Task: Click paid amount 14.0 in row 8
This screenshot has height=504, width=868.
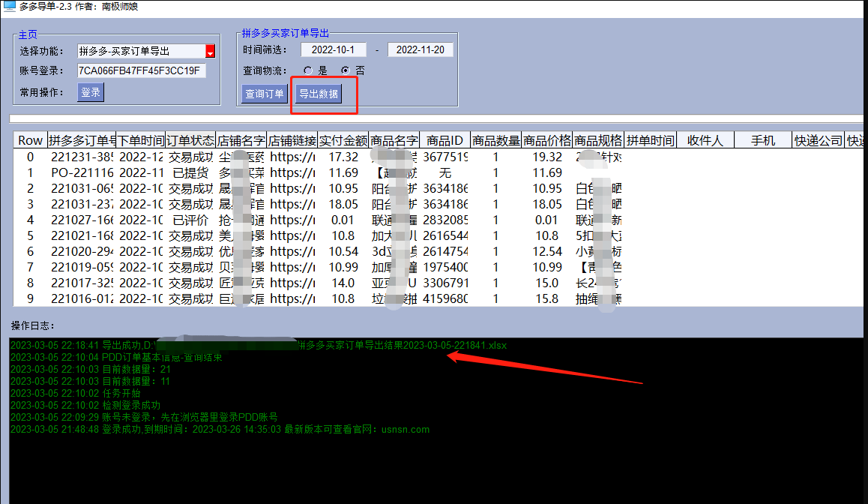Action: pyautogui.click(x=343, y=283)
